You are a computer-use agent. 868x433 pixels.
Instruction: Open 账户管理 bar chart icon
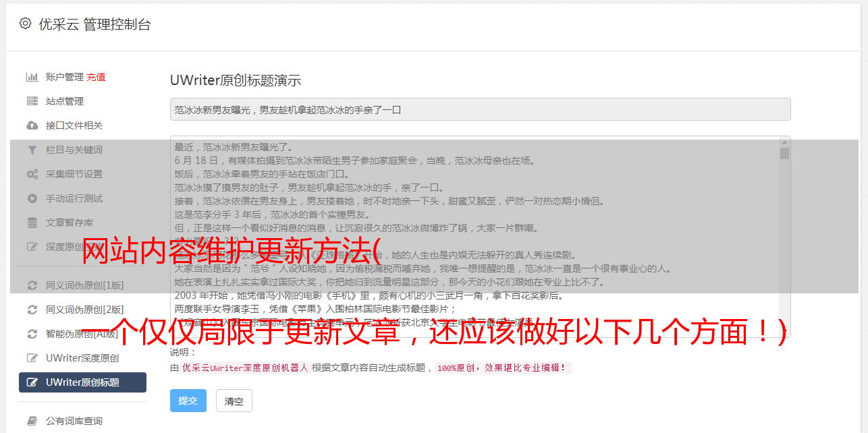[x=32, y=77]
